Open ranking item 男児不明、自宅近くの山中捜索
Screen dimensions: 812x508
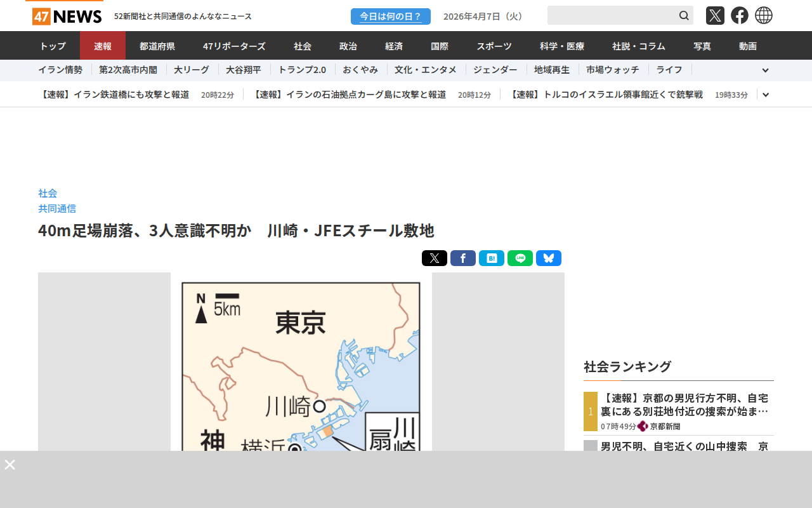pos(684,446)
